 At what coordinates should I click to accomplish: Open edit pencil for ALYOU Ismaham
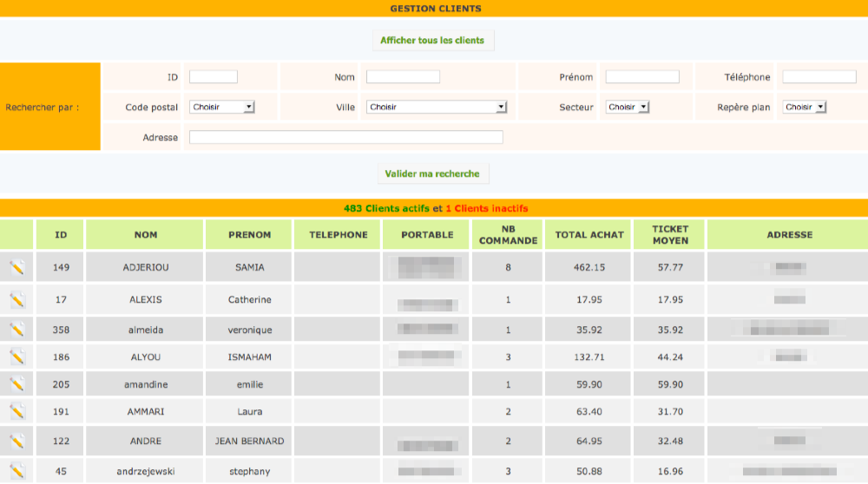click(x=17, y=357)
